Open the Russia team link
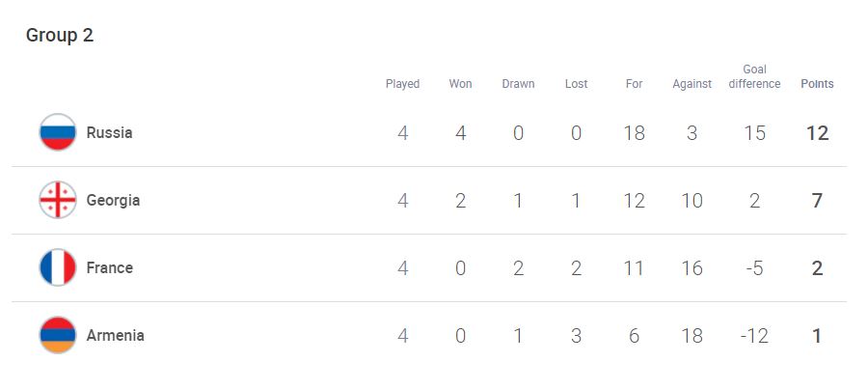 [109, 133]
